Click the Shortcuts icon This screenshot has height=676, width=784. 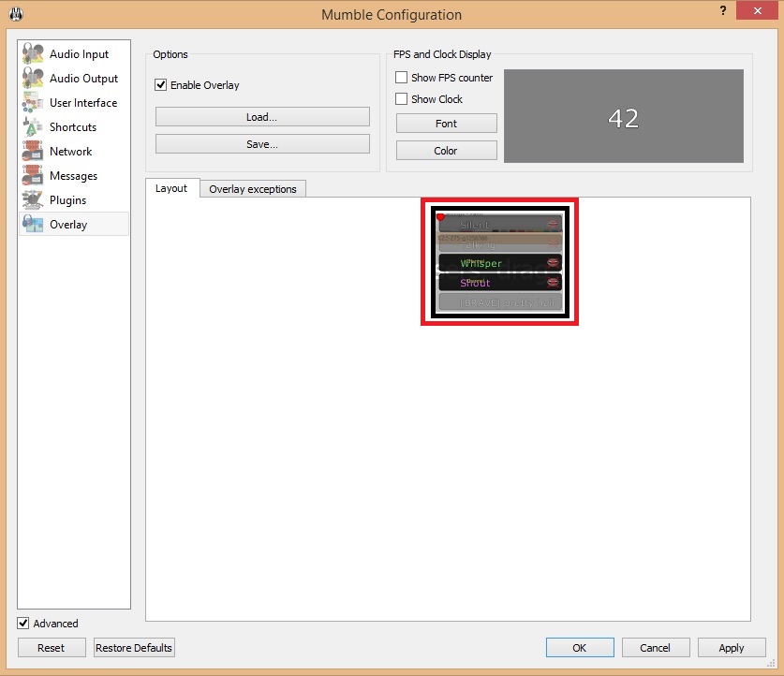coord(33,127)
